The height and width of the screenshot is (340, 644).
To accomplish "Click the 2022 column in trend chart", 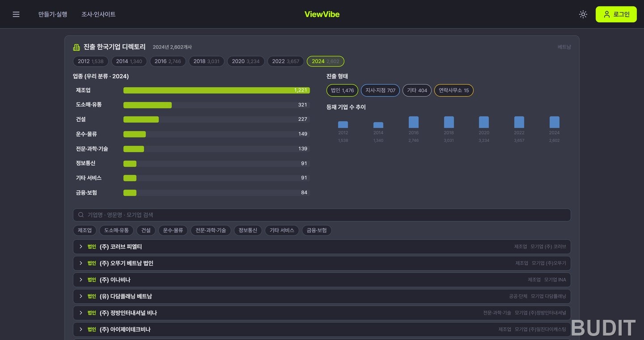I will coord(519,122).
